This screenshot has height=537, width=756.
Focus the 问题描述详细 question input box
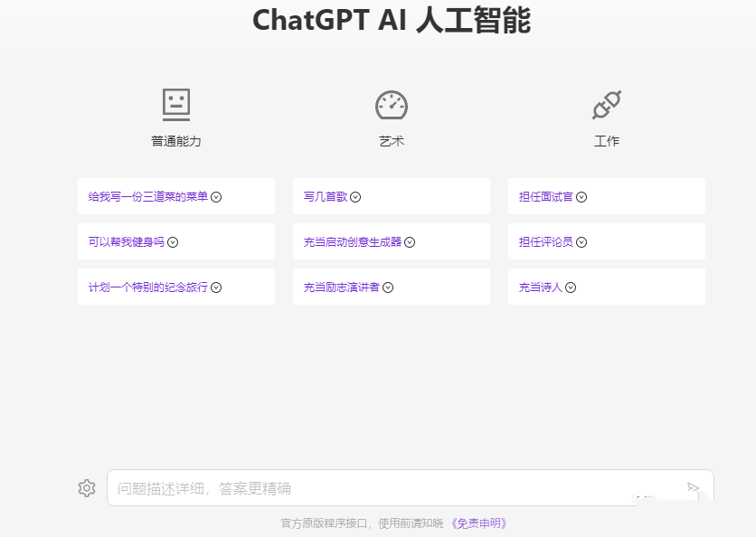(x=410, y=488)
